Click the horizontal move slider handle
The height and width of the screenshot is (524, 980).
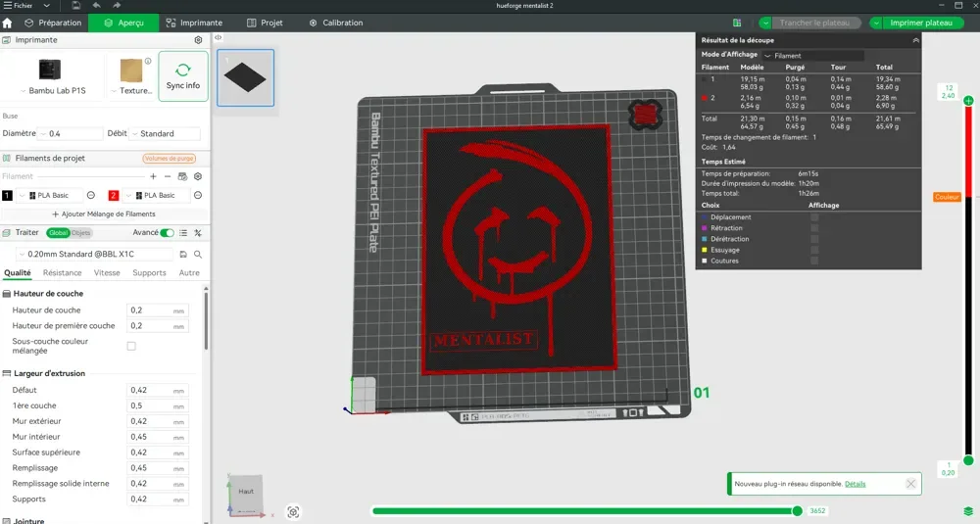[797, 511]
